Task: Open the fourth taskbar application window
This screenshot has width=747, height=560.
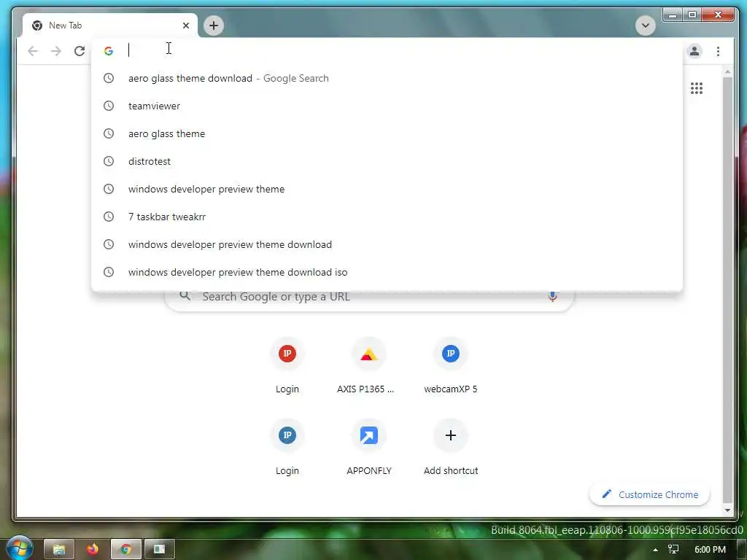Action: pyautogui.click(x=160, y=550)
